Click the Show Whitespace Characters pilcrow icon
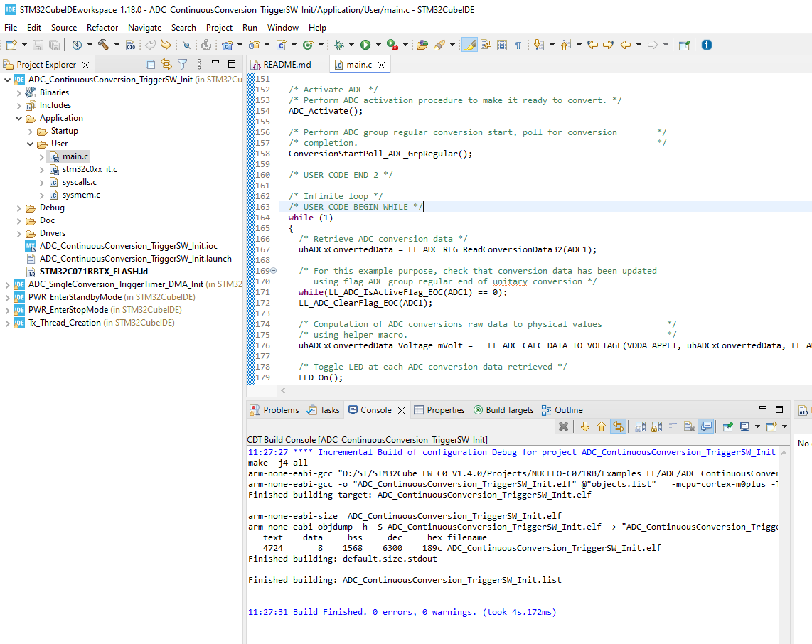The width and height of the screenshot is (812, 644). pyautogui.click(x=518, y=45)
